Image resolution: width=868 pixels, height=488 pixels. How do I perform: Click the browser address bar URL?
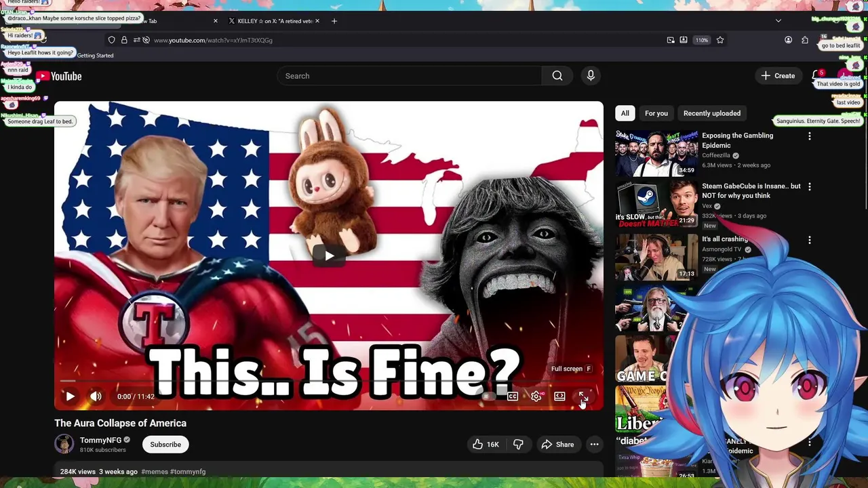[213, 40]
